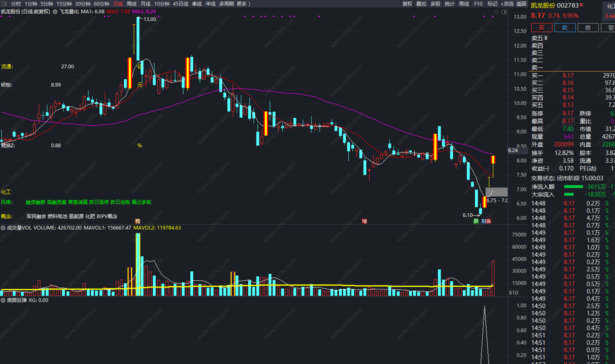Toggle the left sidebar panel icon
Viewport: 615px width, 364px height.
tap(4, 4)
